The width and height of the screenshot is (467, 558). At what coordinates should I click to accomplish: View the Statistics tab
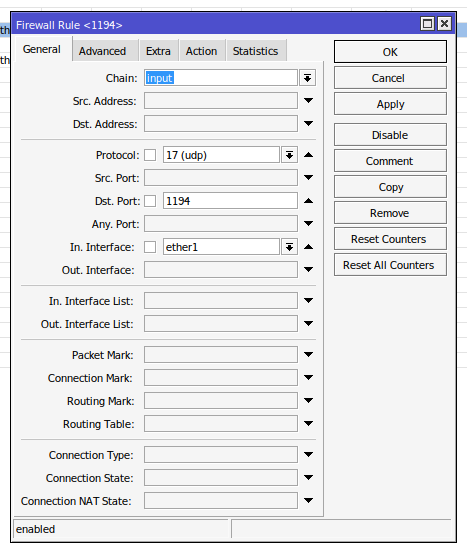click(256, 51)
